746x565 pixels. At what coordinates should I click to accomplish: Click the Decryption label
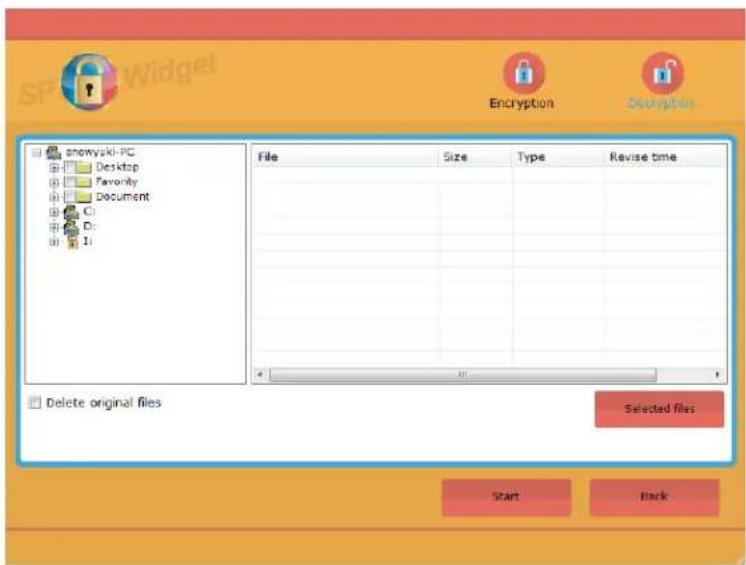pyautogui.click(x=660, y=103)
